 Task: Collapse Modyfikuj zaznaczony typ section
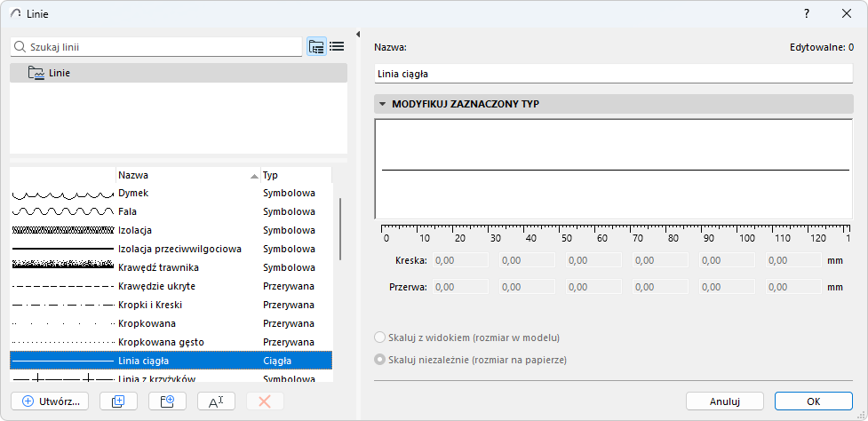click(382, 103)
